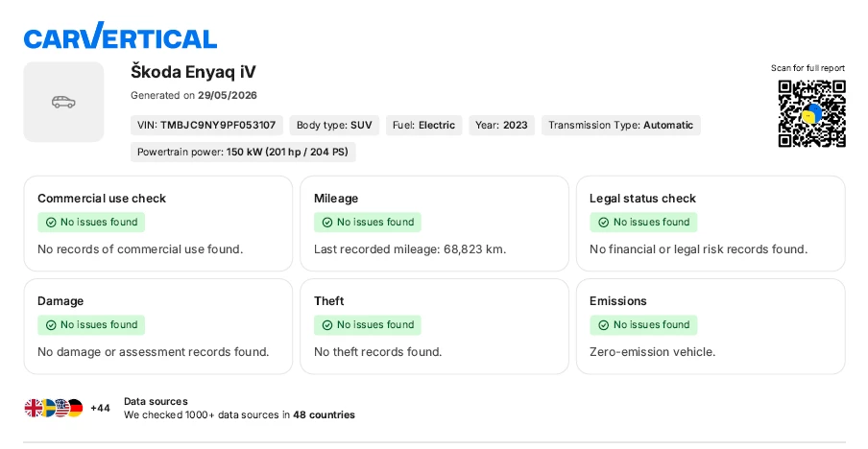The width and height of the screenshot is (868, 449).
Task: Click 'Last recorded mileage: 68,823 km.'
Action: [410, 249]
